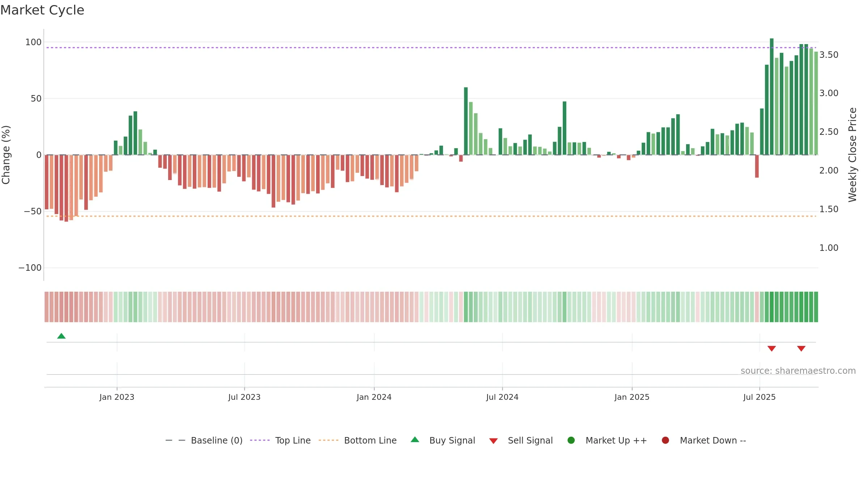Toggle the Bottom Line legend entry

coord(358,440)
